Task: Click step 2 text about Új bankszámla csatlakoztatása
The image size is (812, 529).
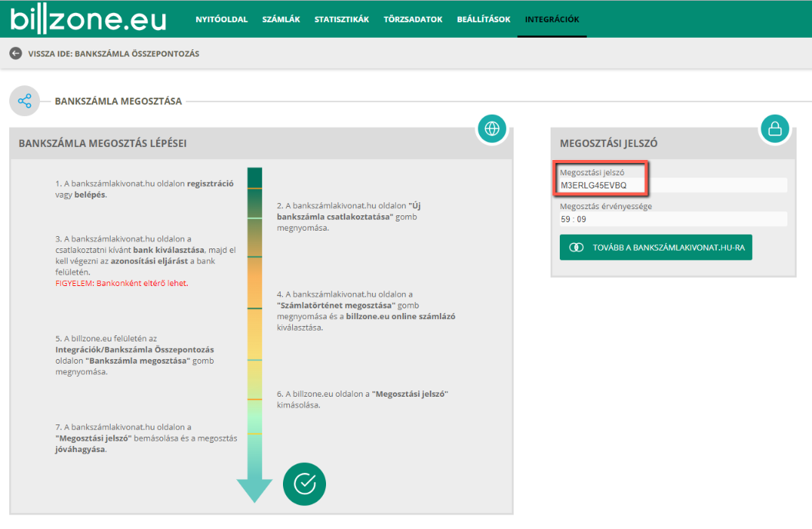Action: tap(349, 216)
